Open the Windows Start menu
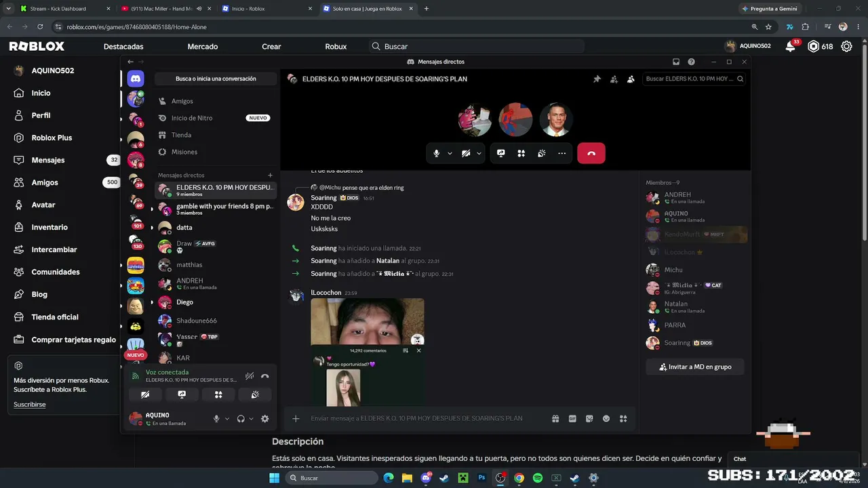Screen dimensions: 868x488 (274, 478)
